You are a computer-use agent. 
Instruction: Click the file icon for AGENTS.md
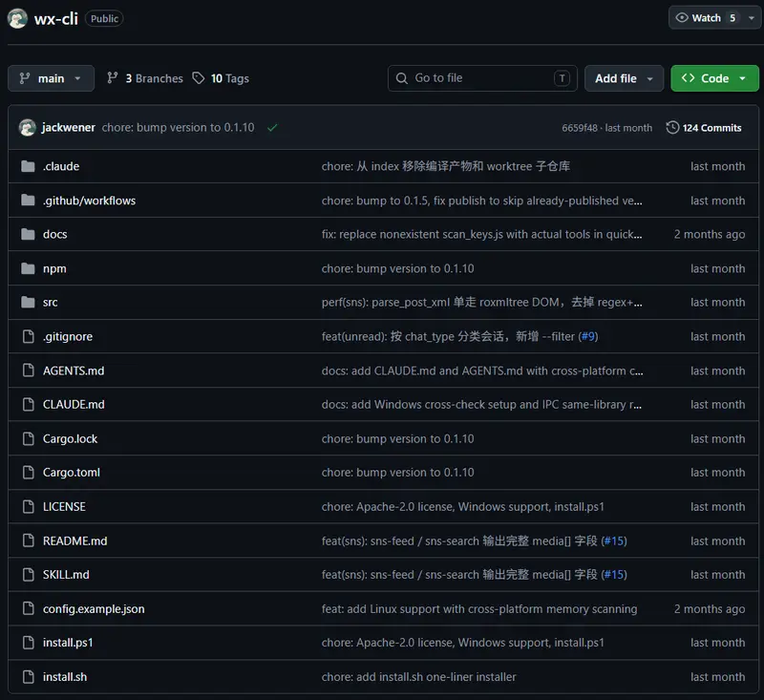pos(29,371)
